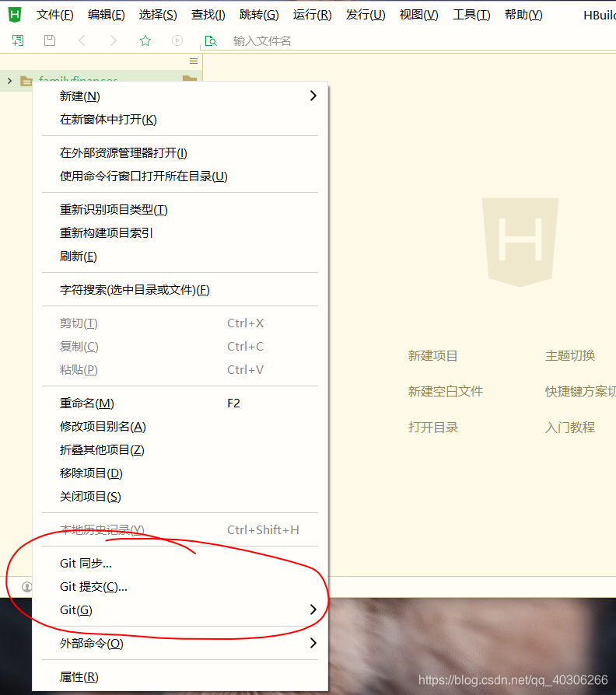This screenshot has width=616, height=695.
Task: Select 粘贴(P) menu entry
Action: click(180, 370)
